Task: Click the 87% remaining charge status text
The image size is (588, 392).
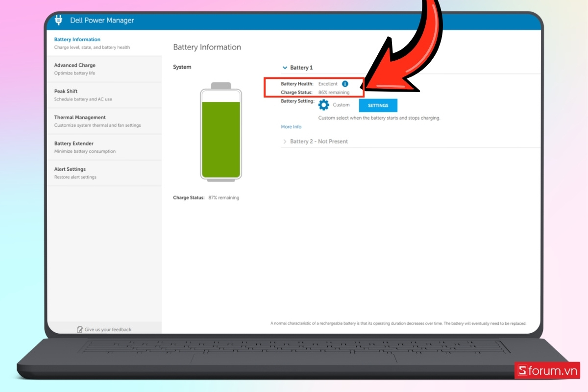Action: coord(223,198)
